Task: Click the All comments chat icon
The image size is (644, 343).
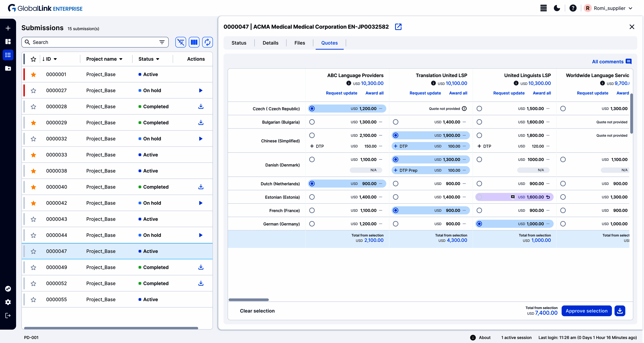Action: pos(629,62)
